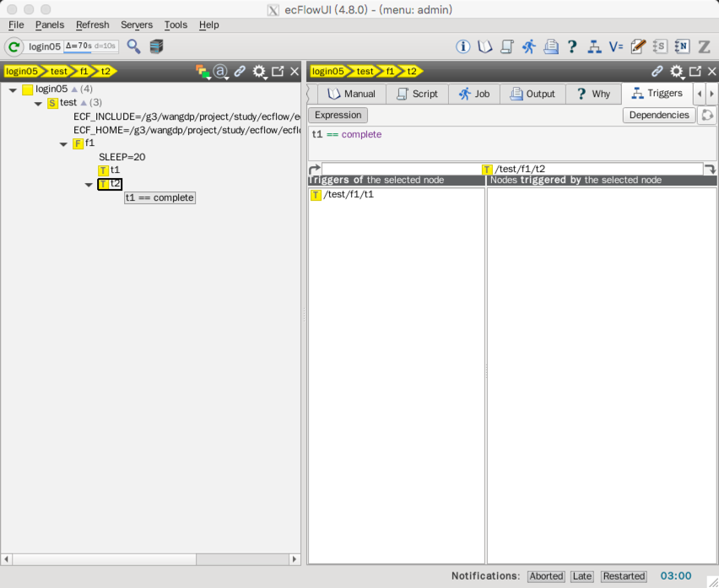Open tree panel gear settings

pyautogui.click(x=260, y=72)
